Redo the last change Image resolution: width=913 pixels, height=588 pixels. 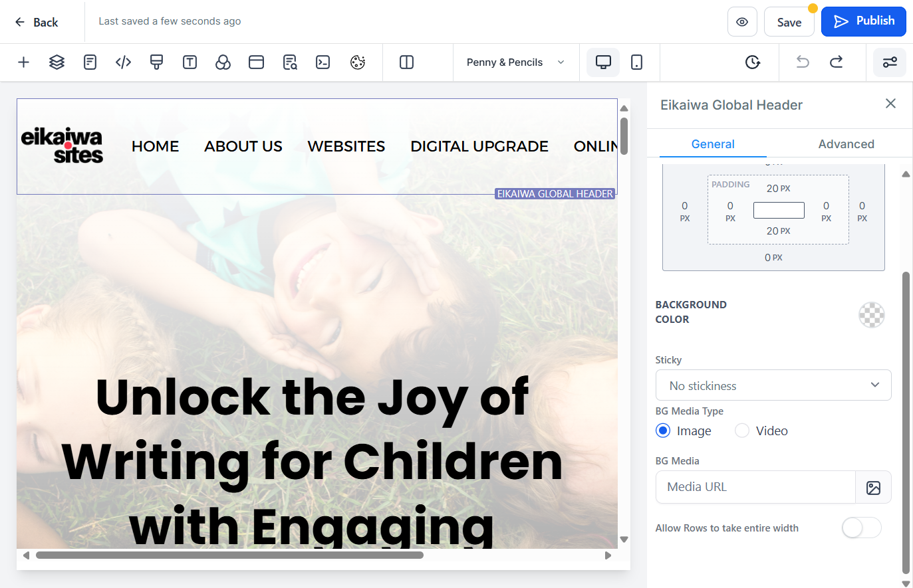[x=837, y=62]
